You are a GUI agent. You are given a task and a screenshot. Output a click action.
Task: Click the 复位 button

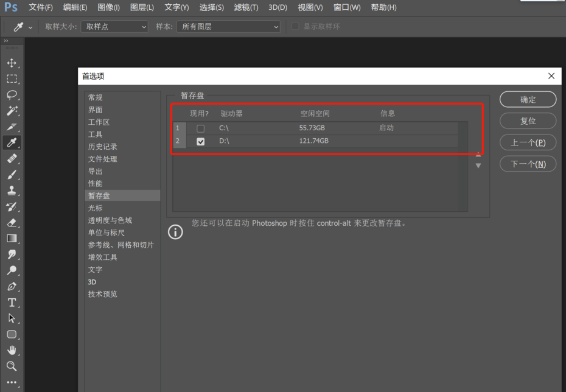528,121
